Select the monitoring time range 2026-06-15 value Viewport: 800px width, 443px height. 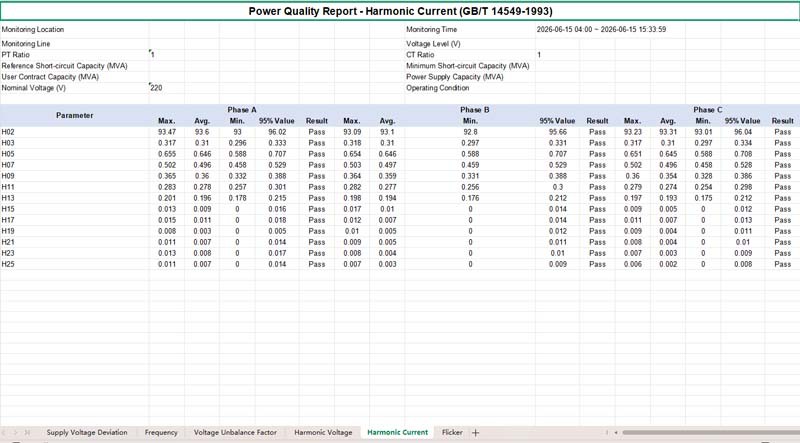(x=601, y=30)
